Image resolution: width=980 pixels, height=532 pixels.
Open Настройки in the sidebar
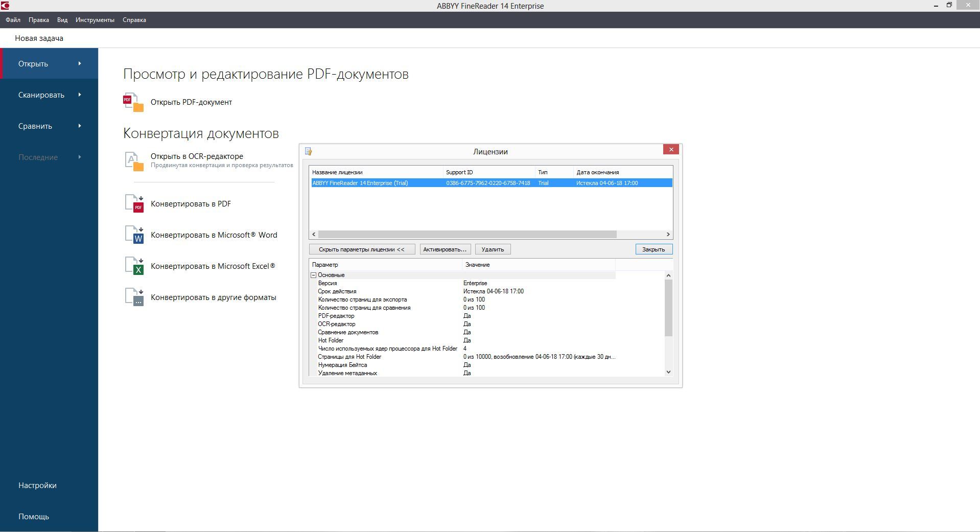pyautogui.click(x=37, y=485)
